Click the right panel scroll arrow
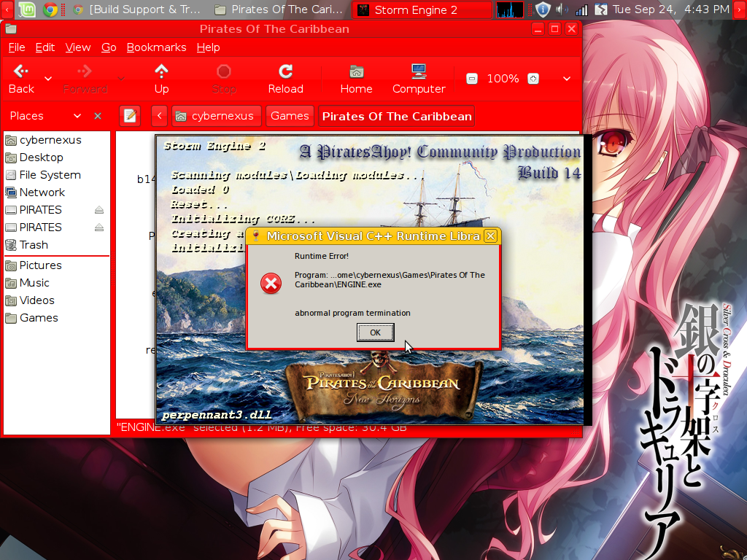 pos(740,9)
